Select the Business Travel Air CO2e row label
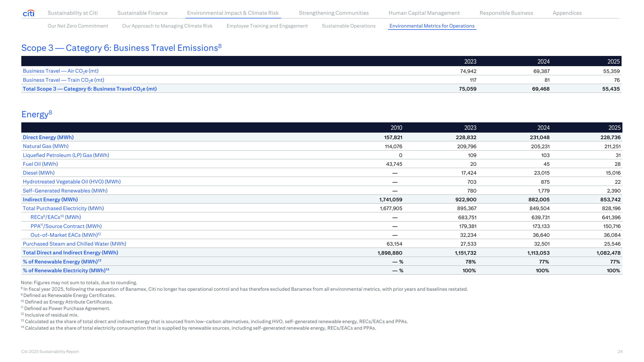The height and width of the screenshot is (362, 644). (x=61, y=71)
